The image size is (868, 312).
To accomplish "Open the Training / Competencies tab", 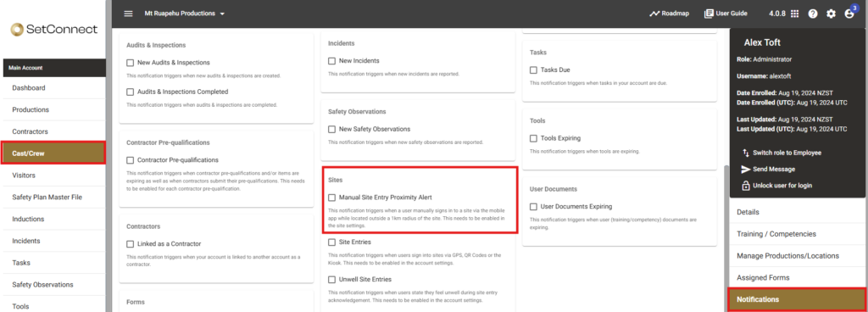I will click(797, 234).
